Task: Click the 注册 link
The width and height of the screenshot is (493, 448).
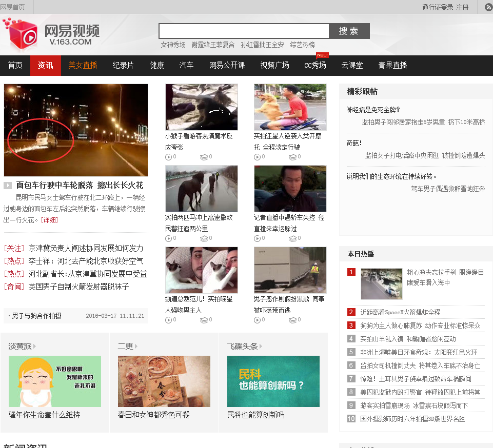Action: pyautogui.click(x=462, y=7)
